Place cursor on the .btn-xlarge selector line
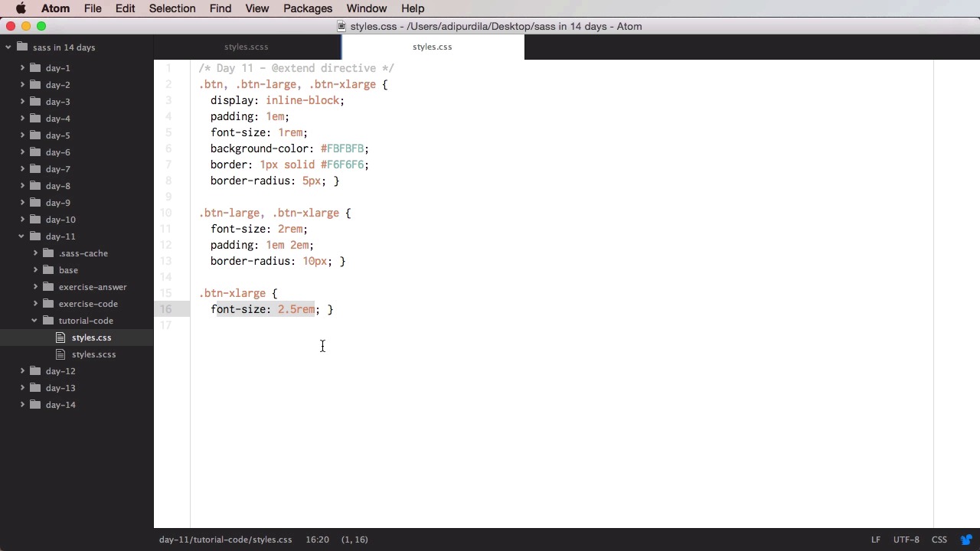Viewport: 980px width, 551px height. [x=232, y=293]
